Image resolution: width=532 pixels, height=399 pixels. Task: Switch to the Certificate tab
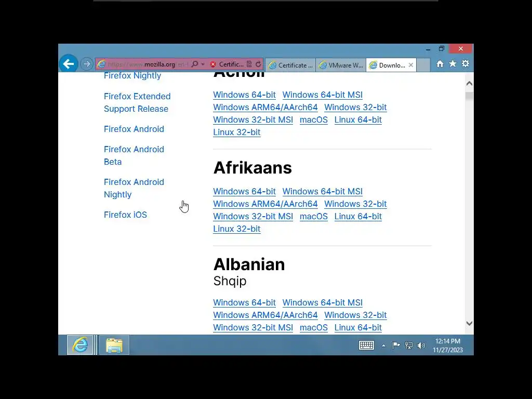(x=290, y=65)
